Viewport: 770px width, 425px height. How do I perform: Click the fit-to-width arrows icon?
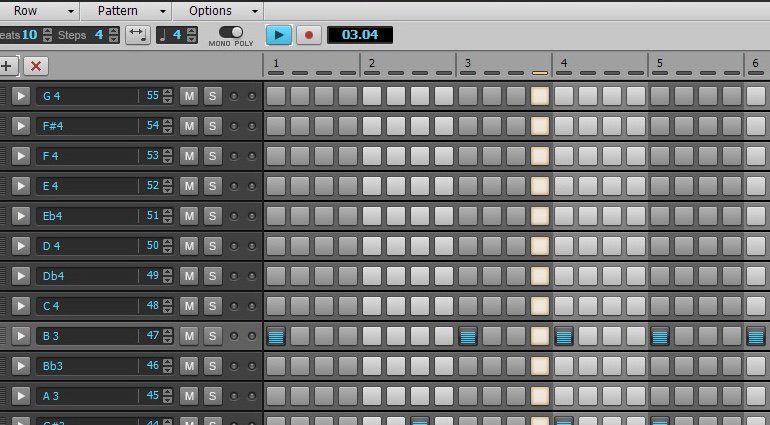pos(138,35)
